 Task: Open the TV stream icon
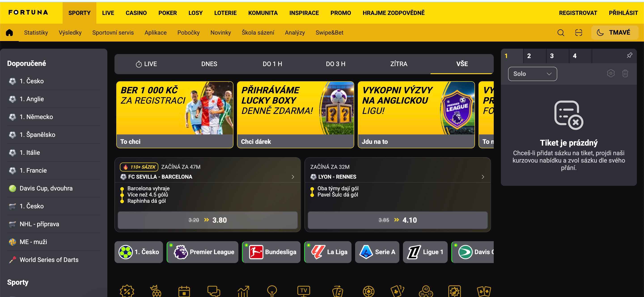pos(303,291)
